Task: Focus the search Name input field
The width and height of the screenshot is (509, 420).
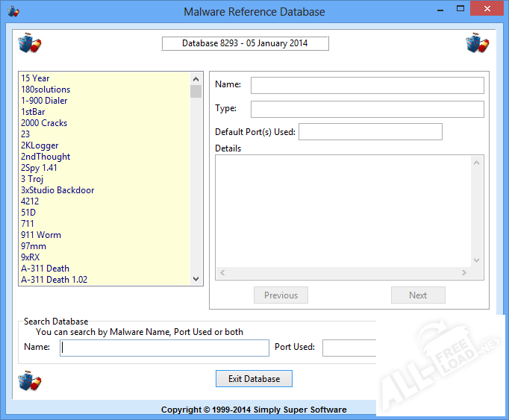Action: coord(164,348)
